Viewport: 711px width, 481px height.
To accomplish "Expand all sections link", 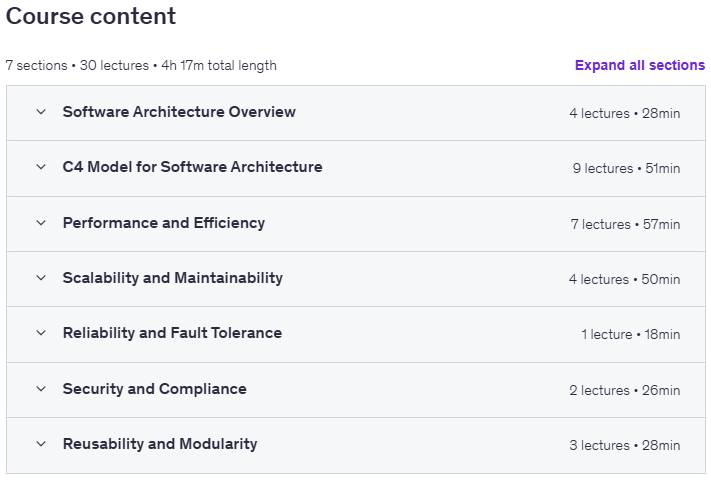I will (640, 65).
